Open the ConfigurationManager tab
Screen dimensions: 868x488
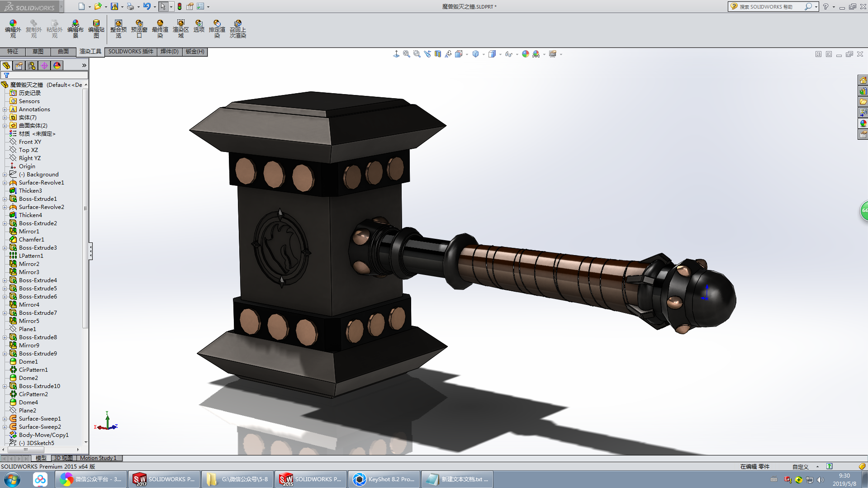(32, 66)
